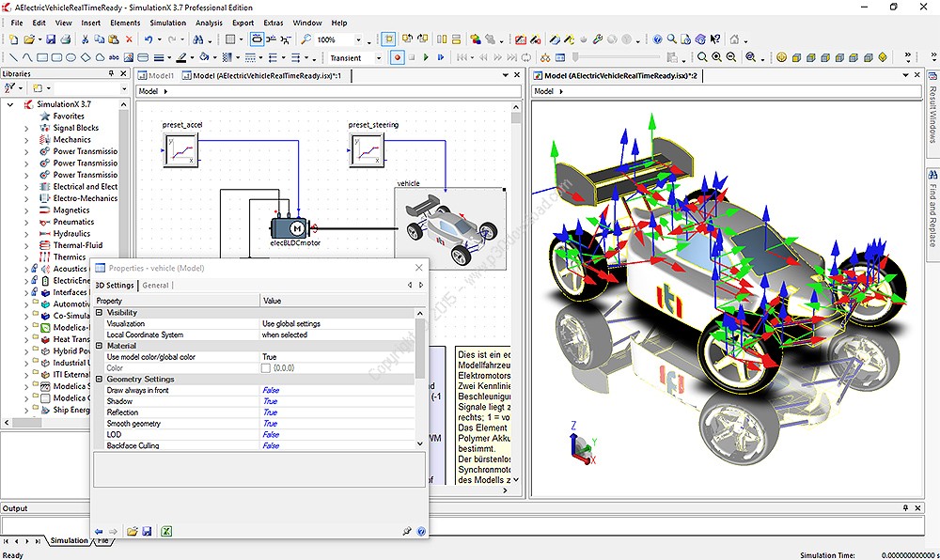Expand the Pneumatics library tree node

pyautogui.click(x=26, y=222)
